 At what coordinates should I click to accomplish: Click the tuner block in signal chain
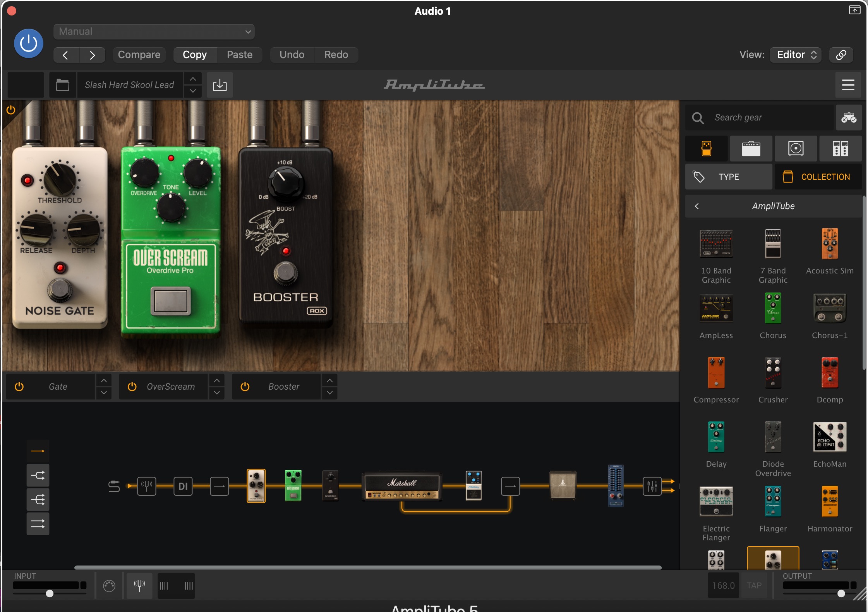[x=147, y=486]
